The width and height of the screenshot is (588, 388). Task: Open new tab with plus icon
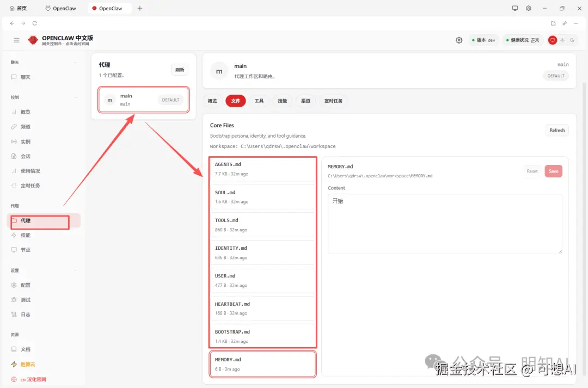point(140,8)
